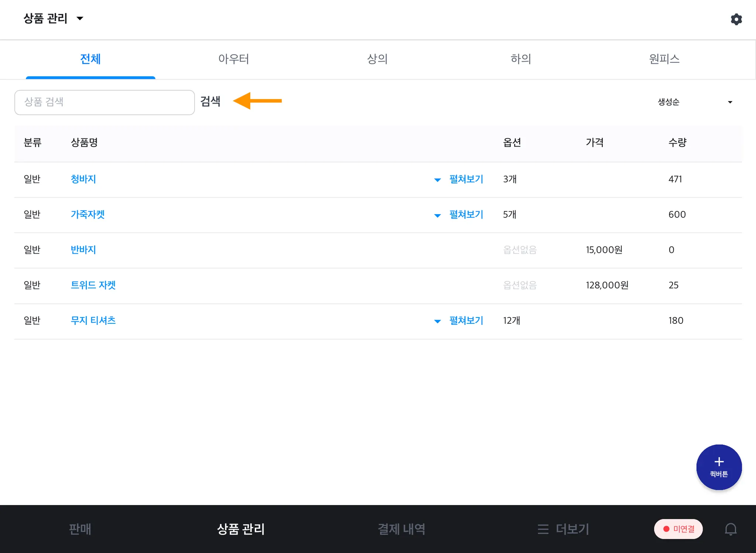This screenshot has height=553, width=756.
Task: Open the 반바지 product link
Action: (83, 250)
